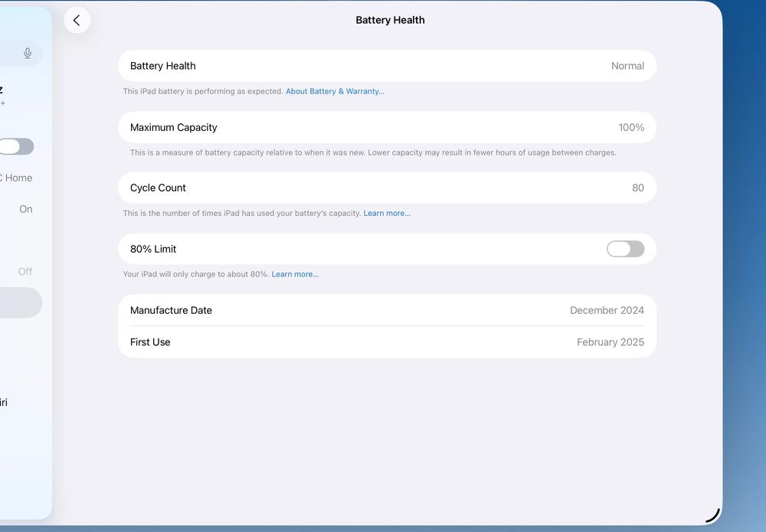Go back using the chevron button
The width and height of the screenshot is (766, 532).
click(77, 20)
